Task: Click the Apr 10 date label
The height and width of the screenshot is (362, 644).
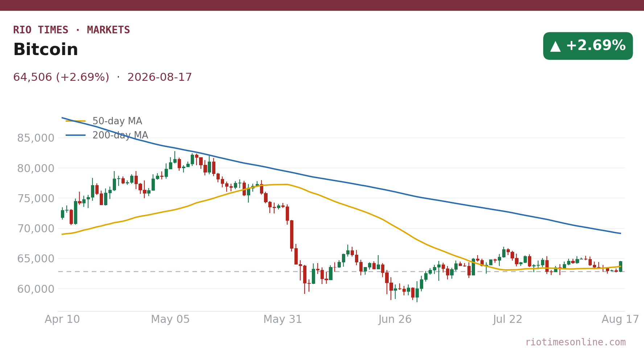Action: click(x=62, y=320)
